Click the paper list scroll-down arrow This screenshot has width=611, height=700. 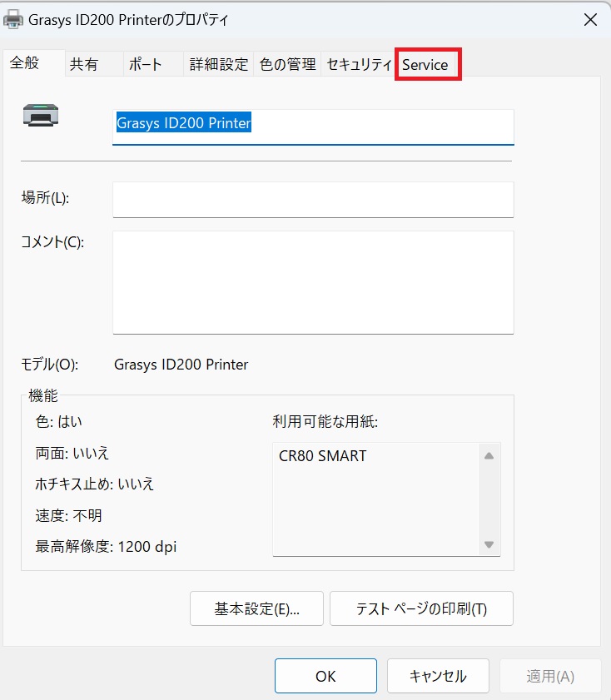click(489, 544)
